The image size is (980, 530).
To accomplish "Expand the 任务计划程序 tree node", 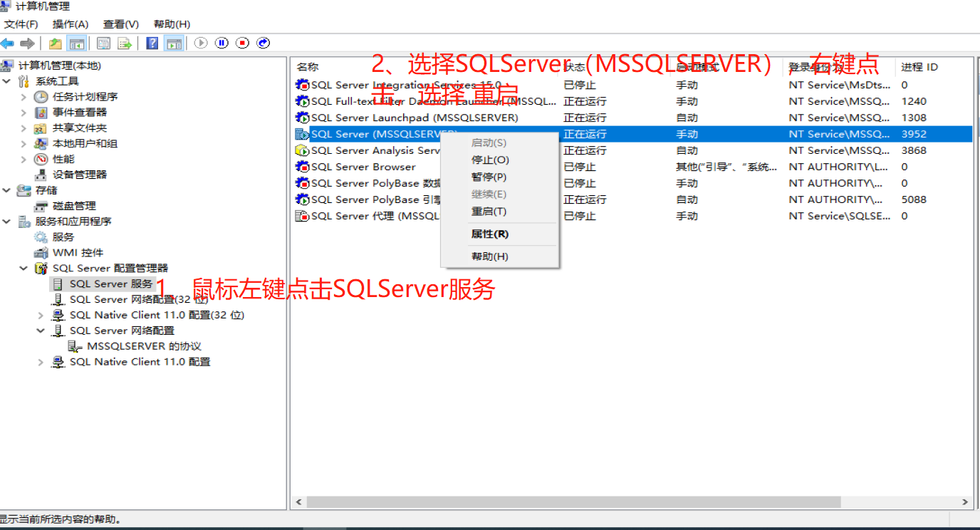I will [24, 97].
